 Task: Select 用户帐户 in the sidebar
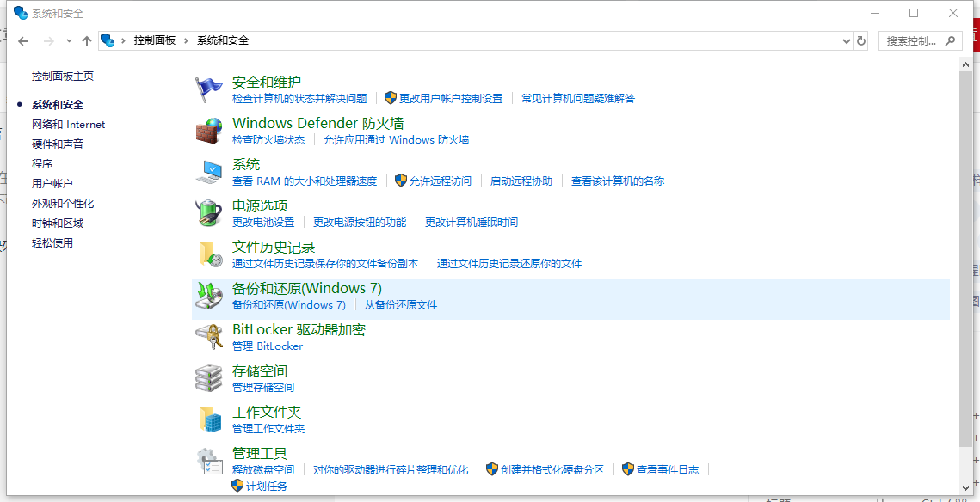click(52, 184)
